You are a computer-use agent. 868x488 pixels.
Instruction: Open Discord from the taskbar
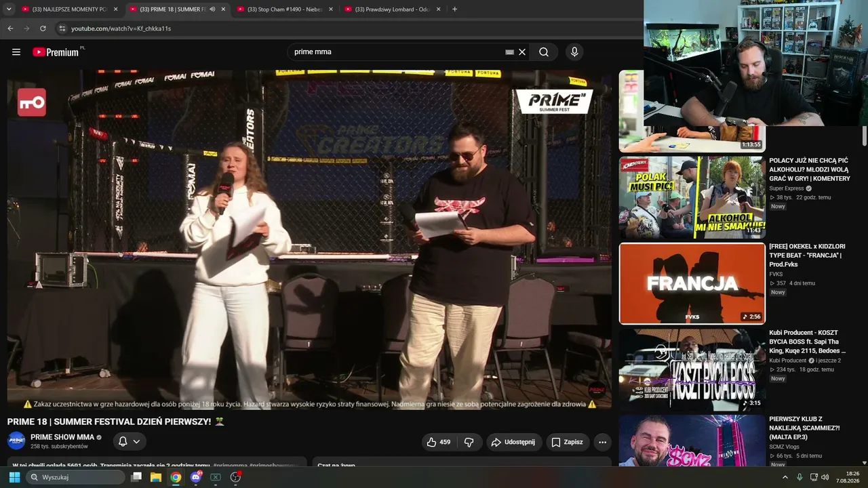pos(196,477)
